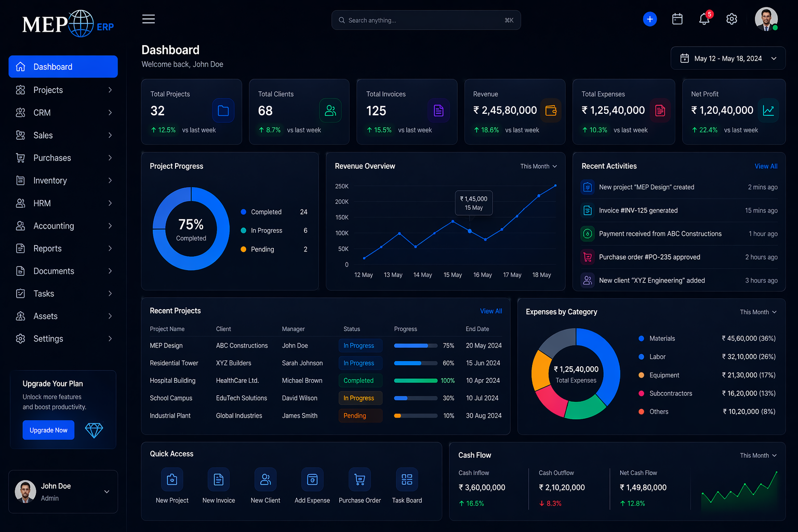
Task: Click the Net Profit chart icon
Action: click(768, 111)
